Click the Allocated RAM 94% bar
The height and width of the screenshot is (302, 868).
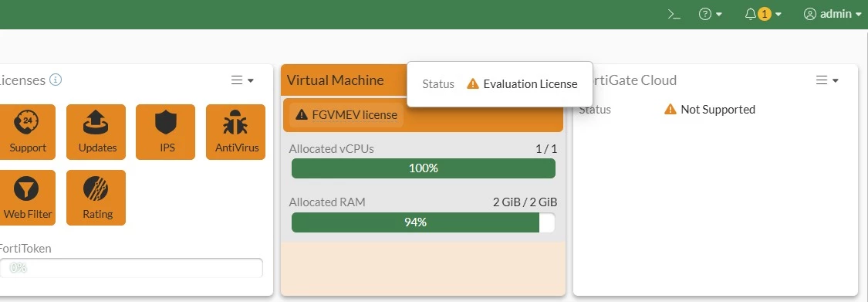tap(424, 222)
